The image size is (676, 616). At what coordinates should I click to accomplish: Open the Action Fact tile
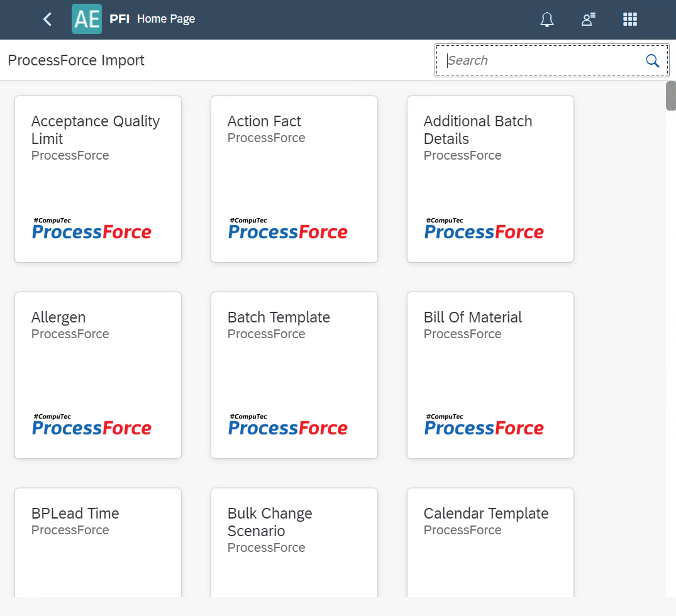pos(294,179)
